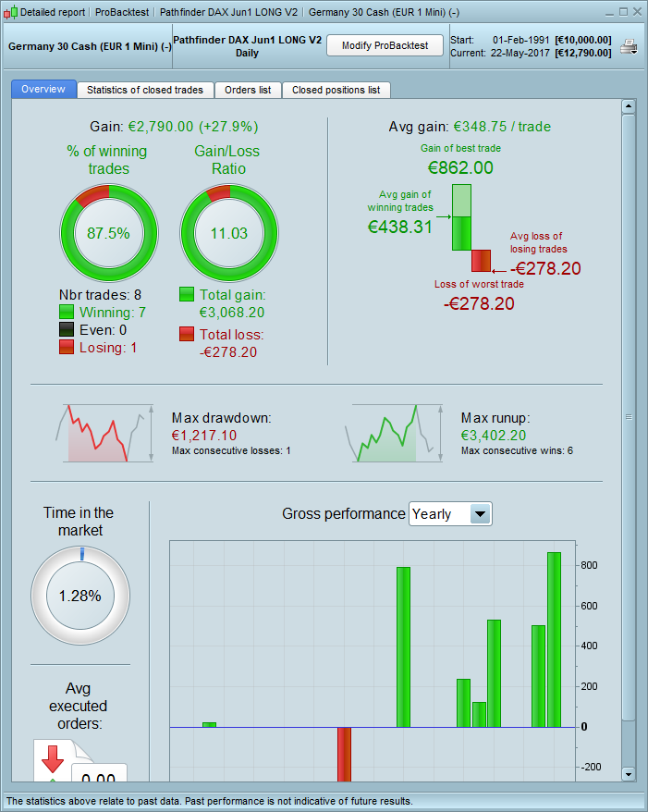This screenshot has width=648, height=812.
Task: Click the Max consecutive losses: 1 text
Action: [x=231, y=450]
